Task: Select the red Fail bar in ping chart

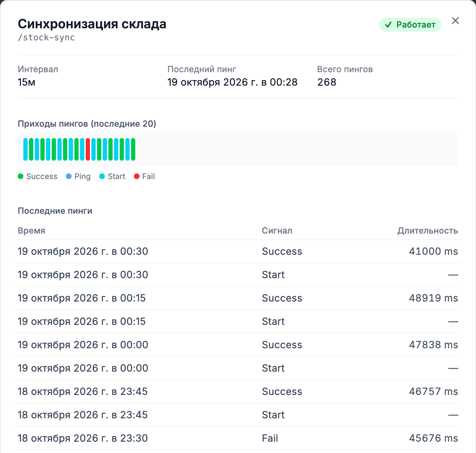Action: [x=88, y=149]
